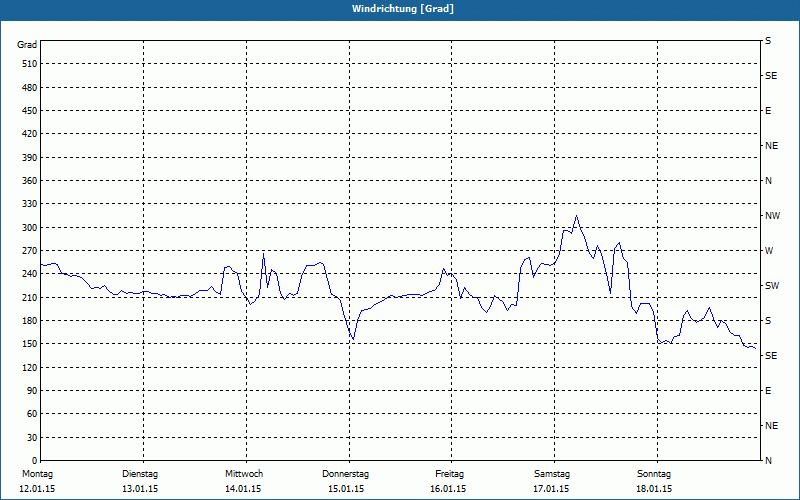
Task: Click the 180 axis value
Action: pyautogui.click(x=30, y=320)
